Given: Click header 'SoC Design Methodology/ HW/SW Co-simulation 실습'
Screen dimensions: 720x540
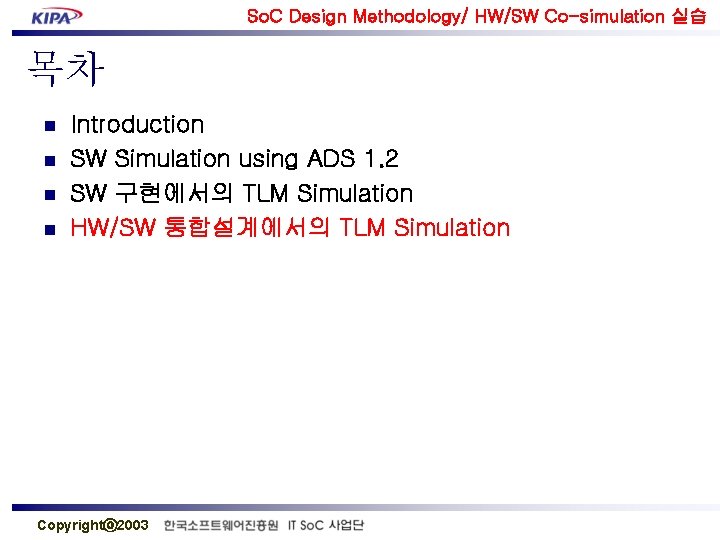Looking at the screenshot, I should coord(477,17).
